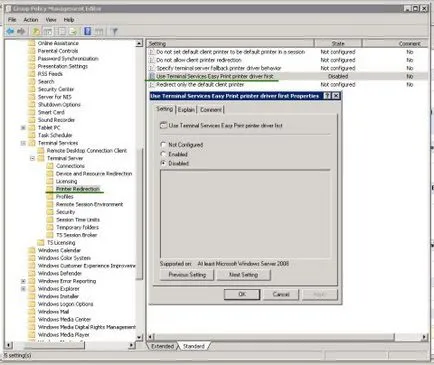Switch to the Extended view tab

(x=162, y=346)
